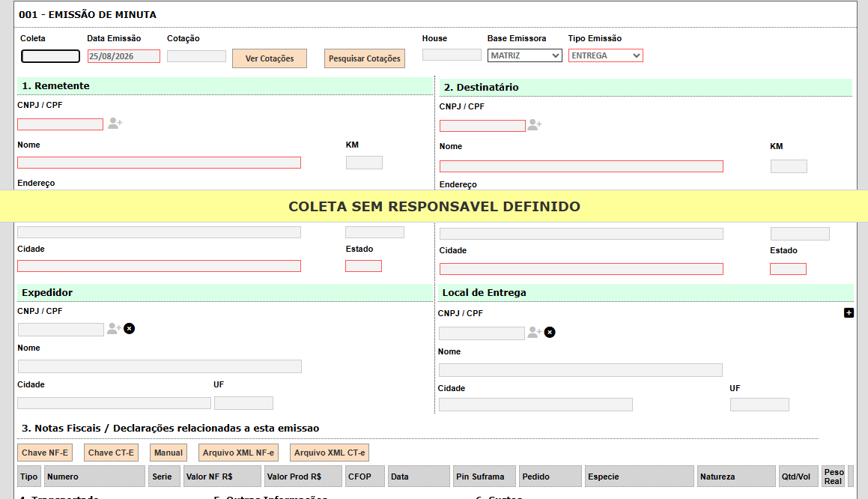Click Ver Cotações button
868x499 pixels.
click(x=270, y=58)
